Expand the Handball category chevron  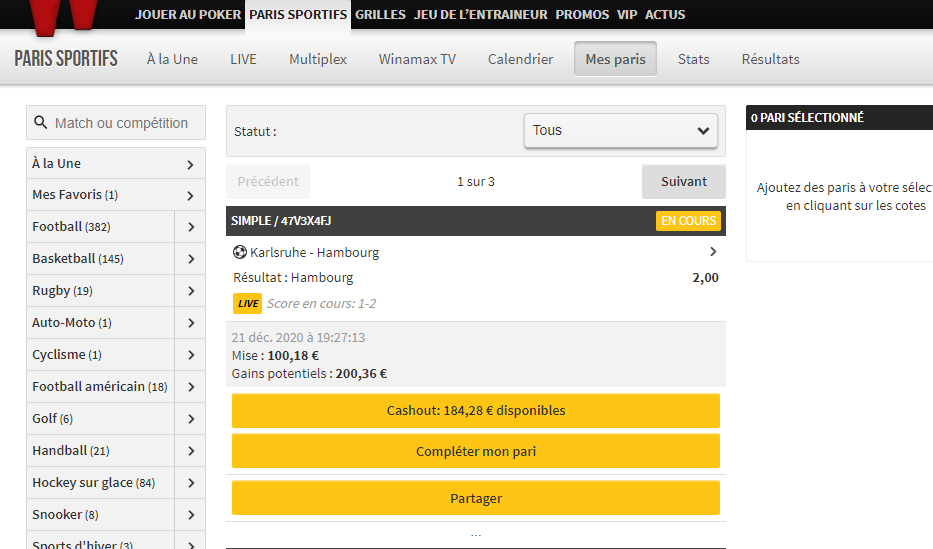coord(190,451)
